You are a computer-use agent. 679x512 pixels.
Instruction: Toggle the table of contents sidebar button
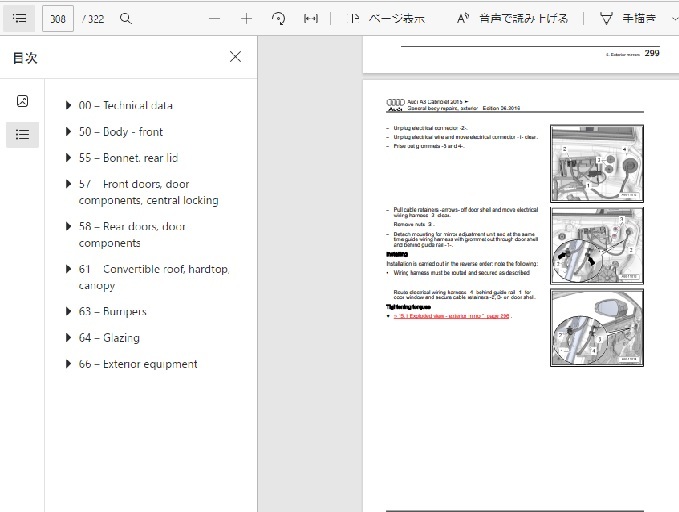(x=19, y=18)
